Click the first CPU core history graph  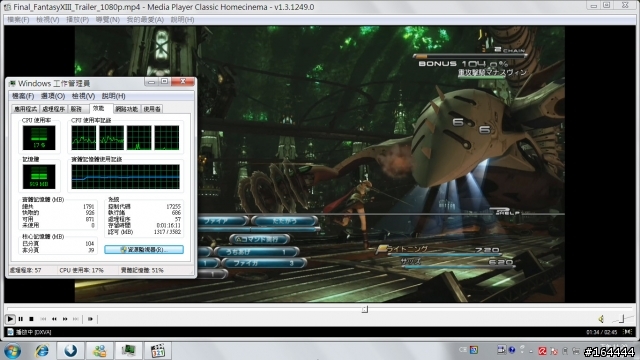(x=84, y=138)
